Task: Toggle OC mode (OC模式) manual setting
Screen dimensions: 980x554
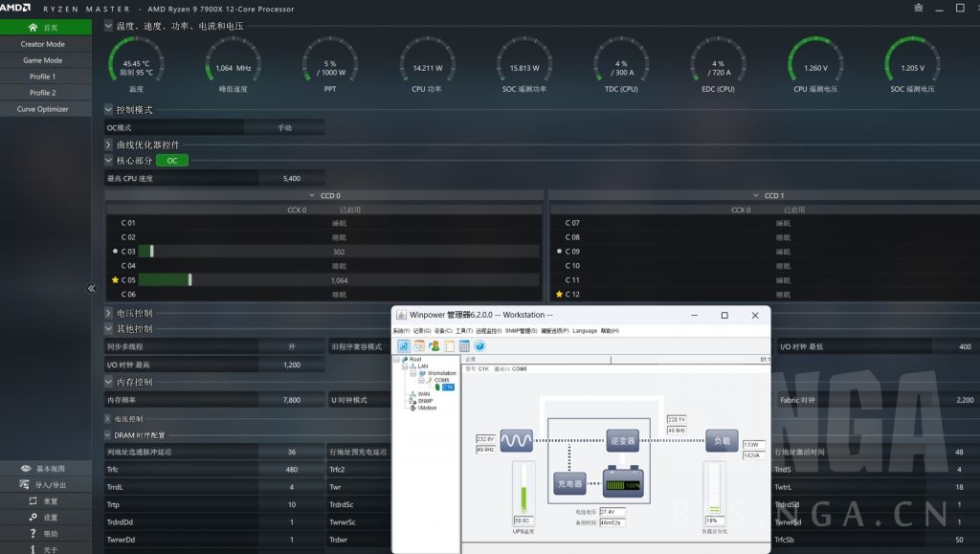Action: [x=284, y=127]
